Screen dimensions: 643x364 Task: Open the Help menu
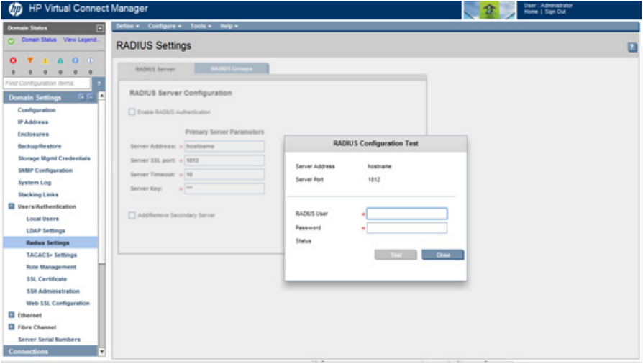tap(229, 27)
